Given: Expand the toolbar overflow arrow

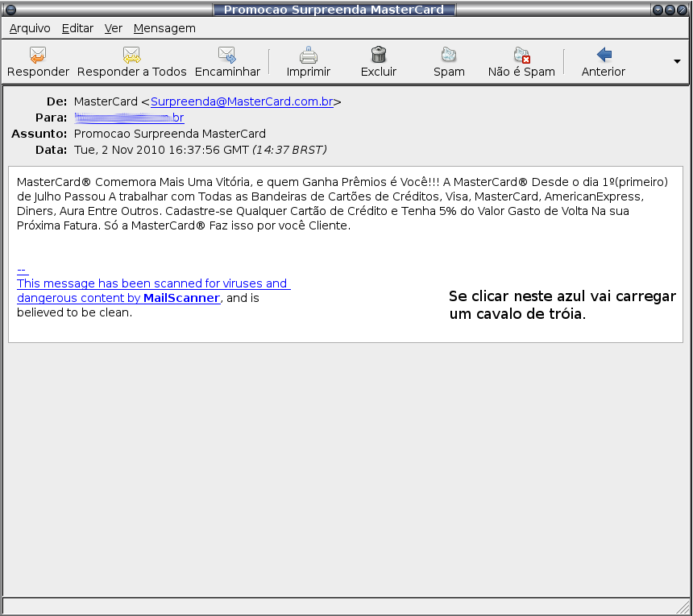Looking at the screenshot, I should (x=677, y=61).
